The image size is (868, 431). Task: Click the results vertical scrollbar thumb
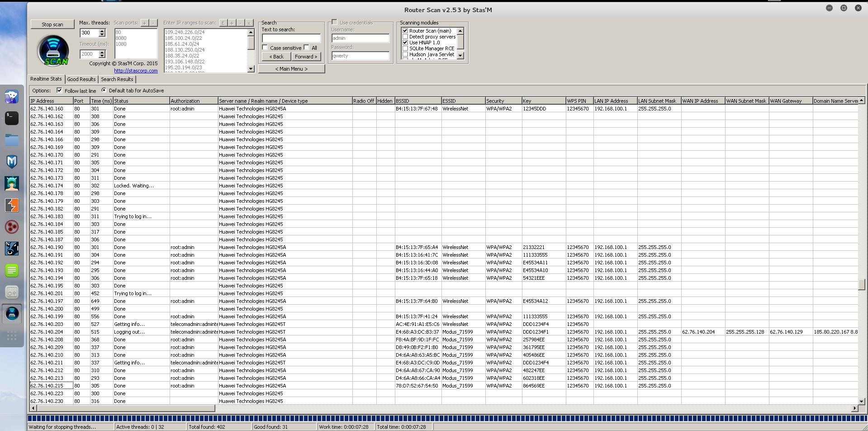[x=861, y=284]
